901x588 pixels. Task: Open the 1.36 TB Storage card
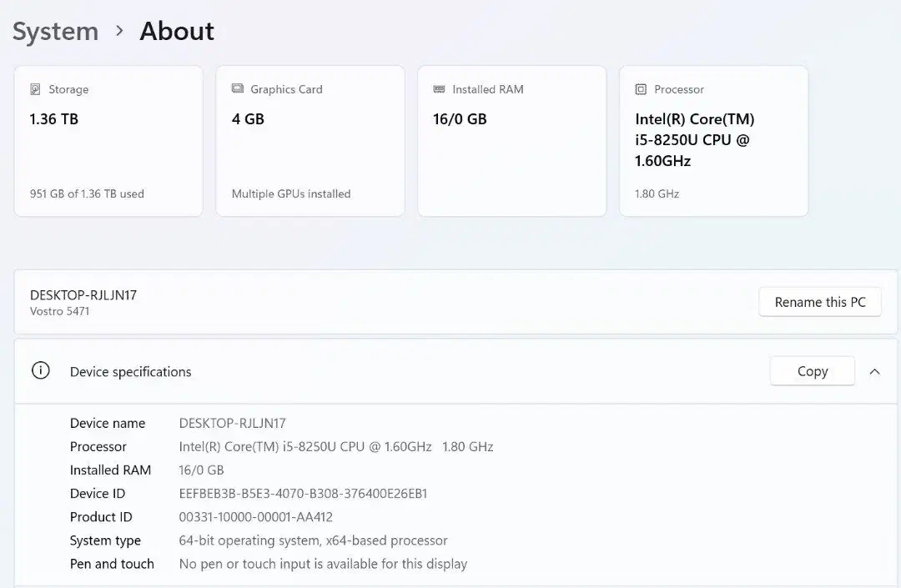[x=108, y=142]
